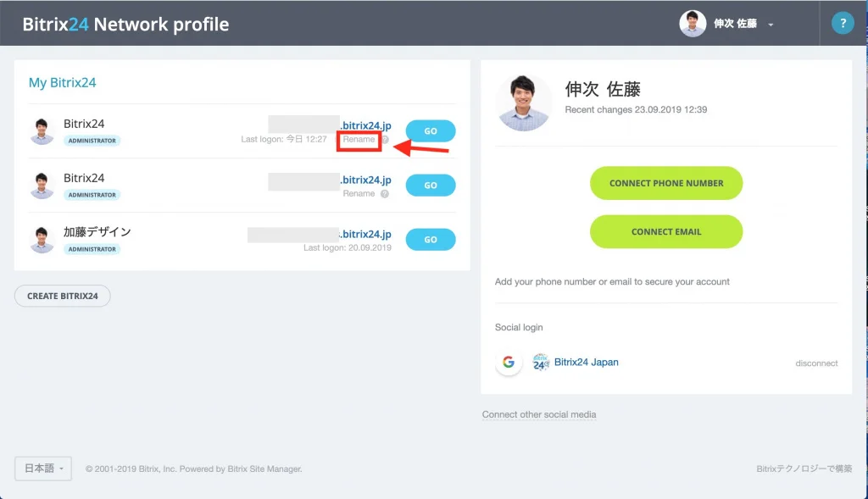Image resolution: width=868 pixels, height=499 pixels.
Task: Click the ADMINISTRATOR badge under 加藤デザイン
Action: tap(92, 249)
